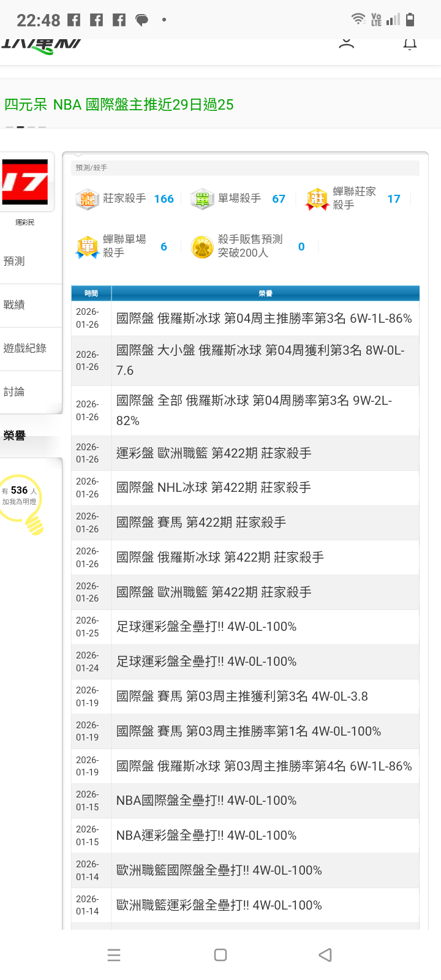Tap the battery status bar icon
Screen dimensions: 441x980
tap(410, 19)
